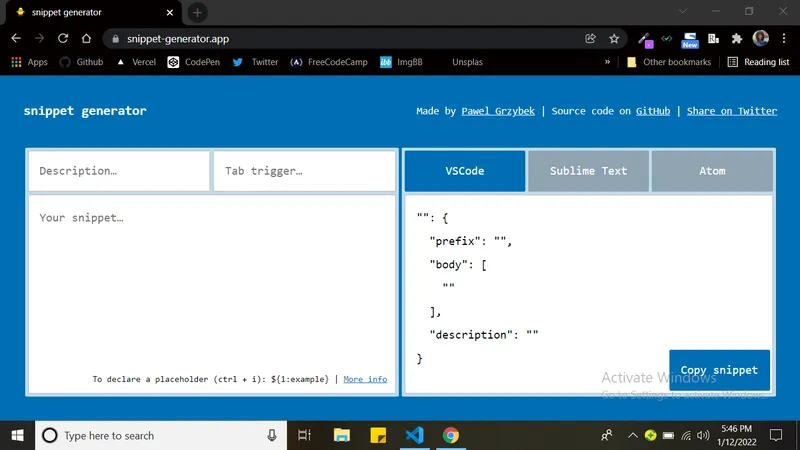Open the extensions puzzle menu
The height and width of the screenshot is (450, 800).
pyautogui.click(x=737, y=39)
